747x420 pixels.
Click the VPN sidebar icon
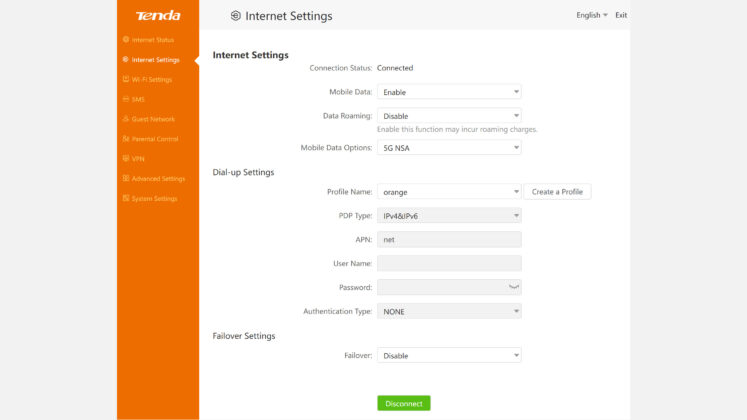pyautogui.click(x=126, y=158)
